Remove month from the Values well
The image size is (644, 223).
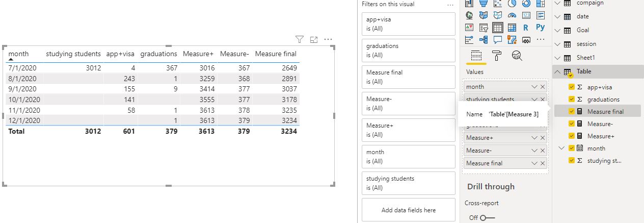[543, 87]
